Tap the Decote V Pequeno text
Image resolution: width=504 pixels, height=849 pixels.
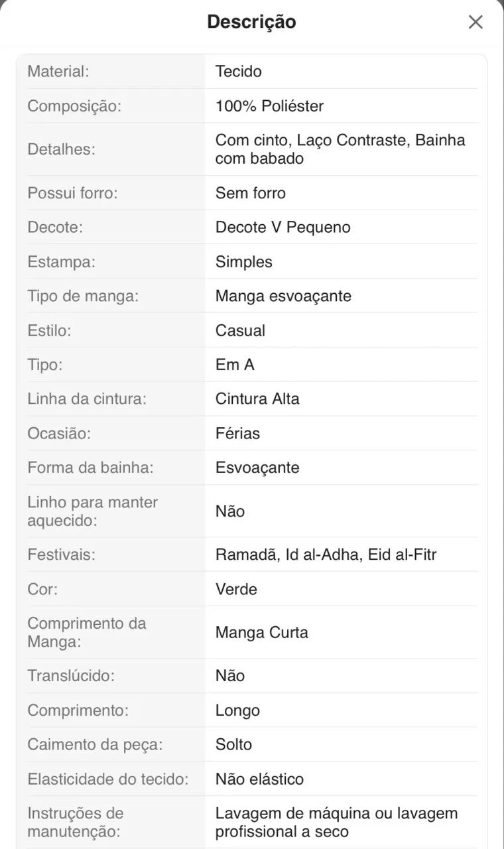(x=283, y=227)
